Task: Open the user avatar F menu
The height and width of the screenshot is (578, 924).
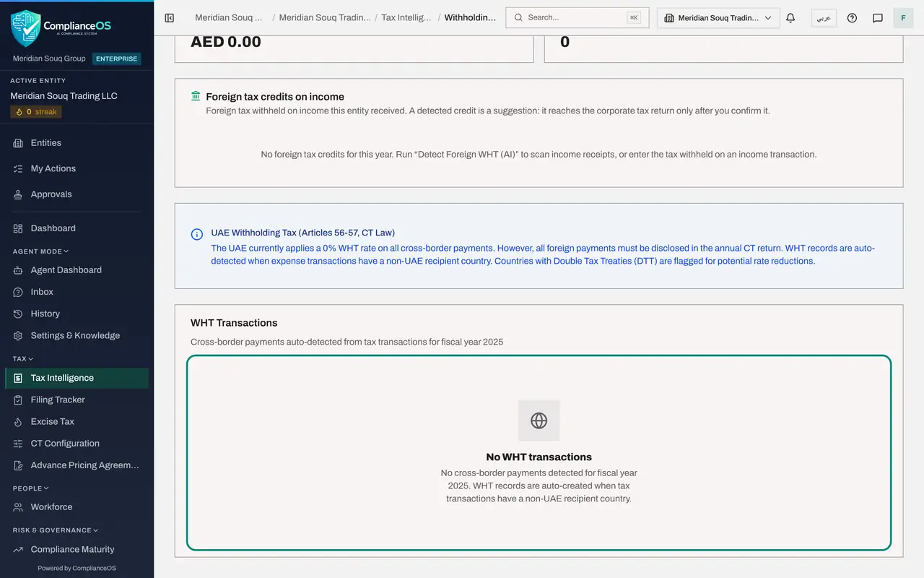Action: pyautogui.click(x=903, y=18)
